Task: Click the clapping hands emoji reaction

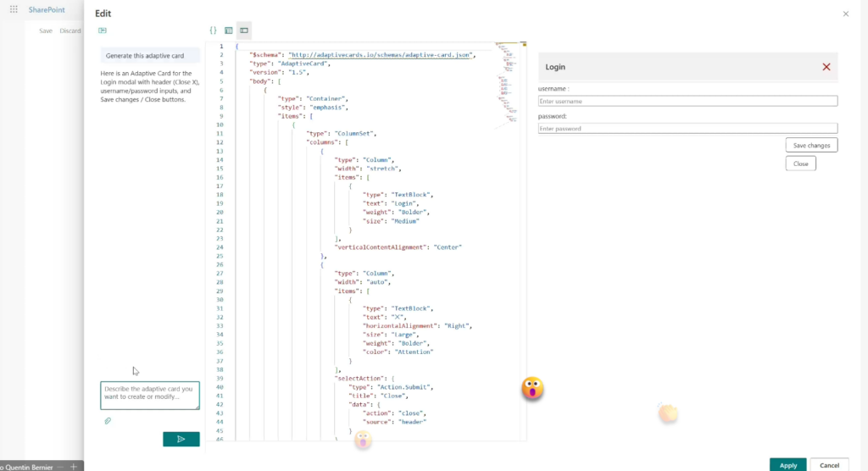Action: pos(669,413)
